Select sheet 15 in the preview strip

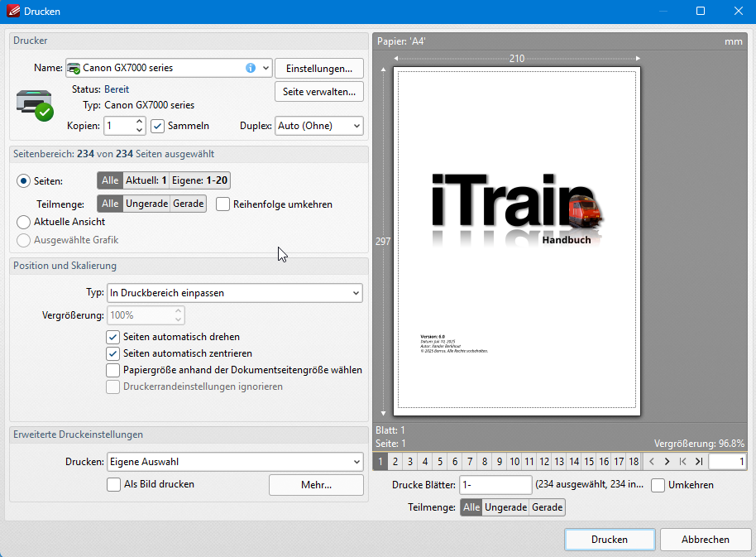click(x=589, y=462)
